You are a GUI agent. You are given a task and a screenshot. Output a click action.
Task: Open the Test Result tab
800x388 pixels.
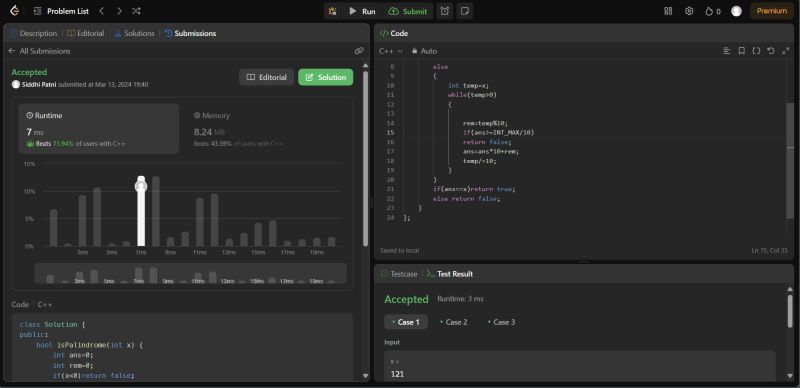[x=449, y=274]
